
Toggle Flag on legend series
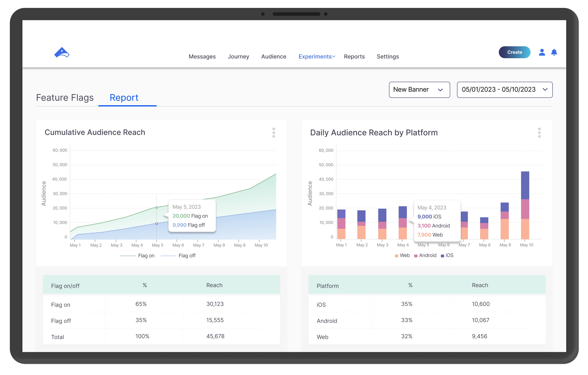(137, 255)
